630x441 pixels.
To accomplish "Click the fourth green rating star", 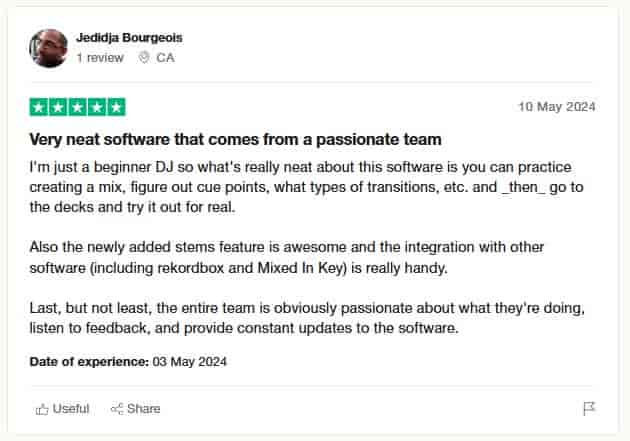I will coord(97,107).
